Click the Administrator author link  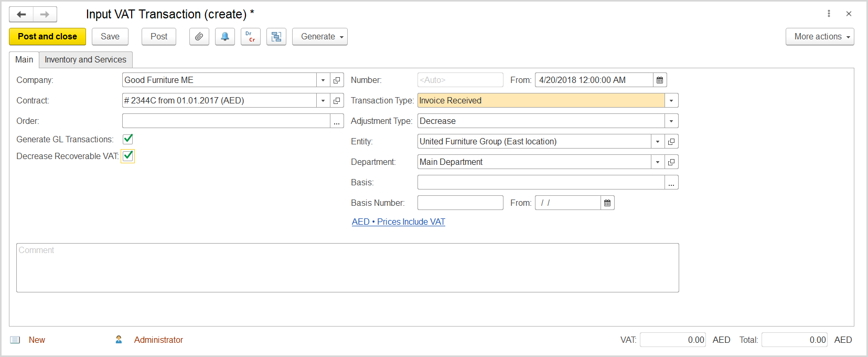coord(158,340)
